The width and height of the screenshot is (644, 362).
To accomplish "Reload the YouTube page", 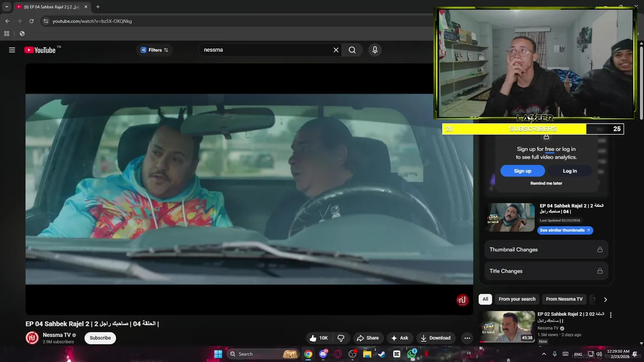I will pos(31,21).
